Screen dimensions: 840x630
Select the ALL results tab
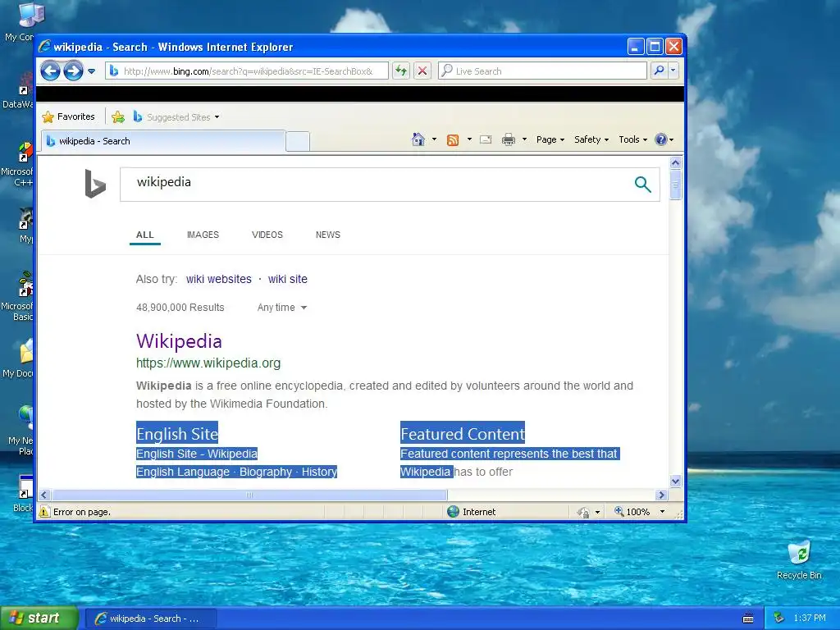(x=144, y=235)
